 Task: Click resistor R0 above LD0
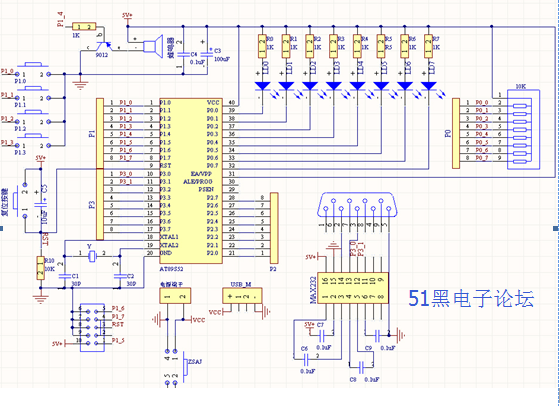click(262, 46)
